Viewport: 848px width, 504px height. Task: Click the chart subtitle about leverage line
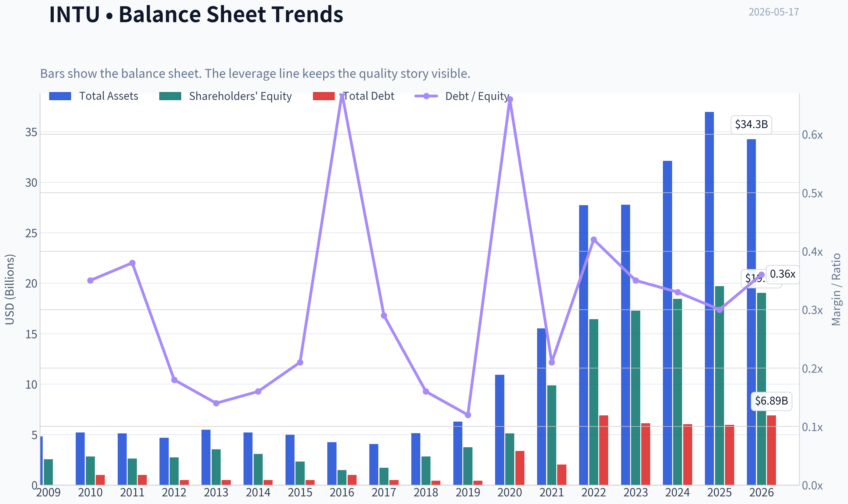point(255,73)
